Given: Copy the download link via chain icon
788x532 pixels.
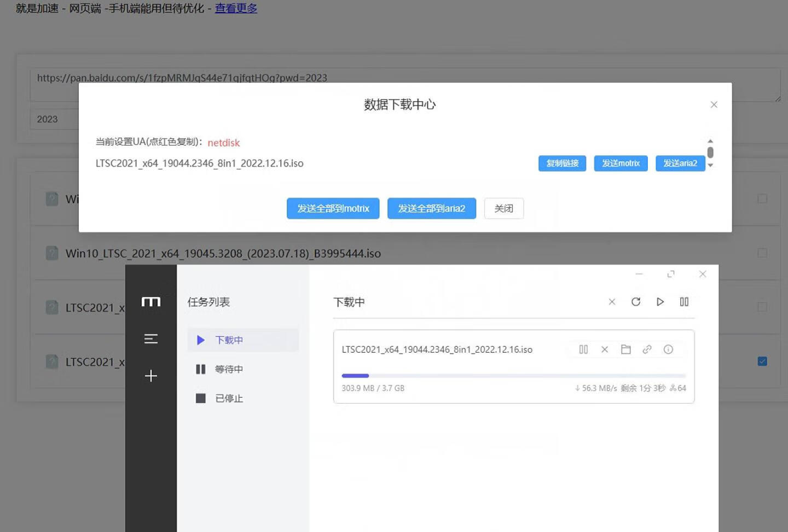Looking at the screenshot, I should 647,349.
